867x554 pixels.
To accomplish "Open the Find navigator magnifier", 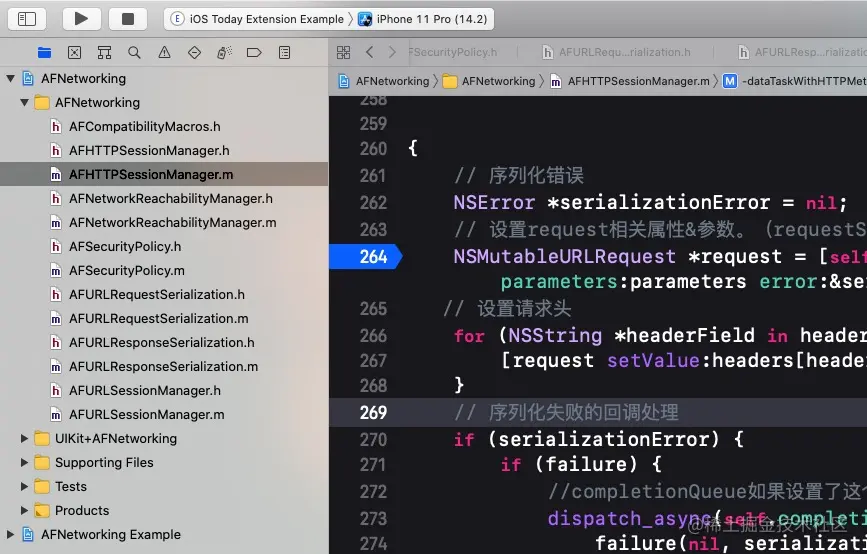I will pos(134,53).
